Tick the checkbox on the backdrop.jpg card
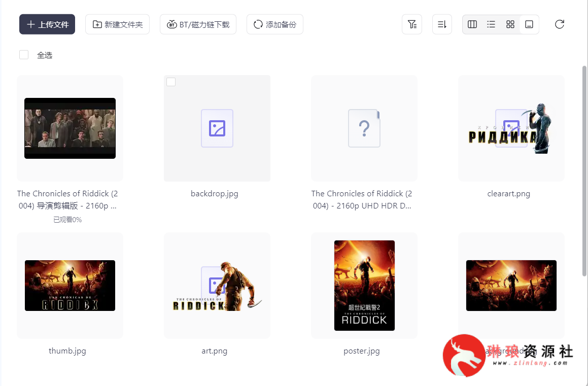 click(171, 82)
